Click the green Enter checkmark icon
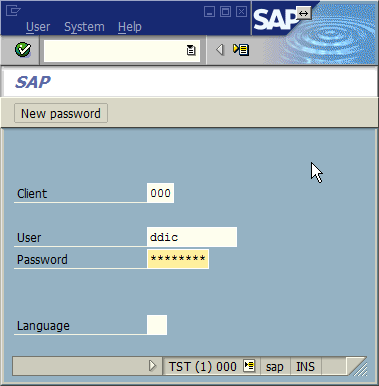 [23, 50]
